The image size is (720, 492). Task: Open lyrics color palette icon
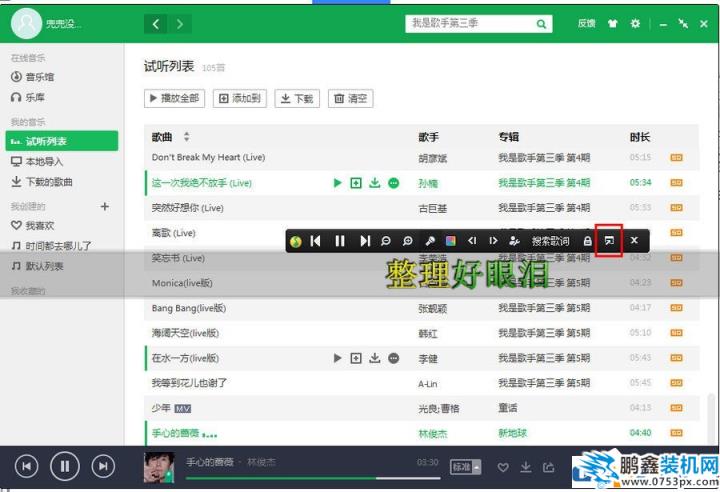tap(451, 241)
